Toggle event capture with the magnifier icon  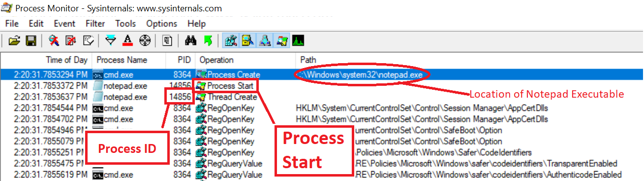point(54,40)
